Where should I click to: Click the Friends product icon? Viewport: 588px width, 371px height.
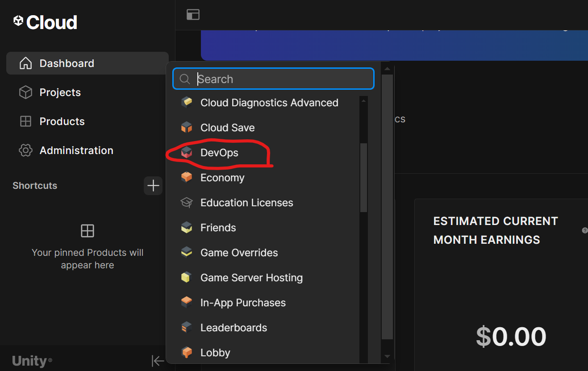coord(187,228)
